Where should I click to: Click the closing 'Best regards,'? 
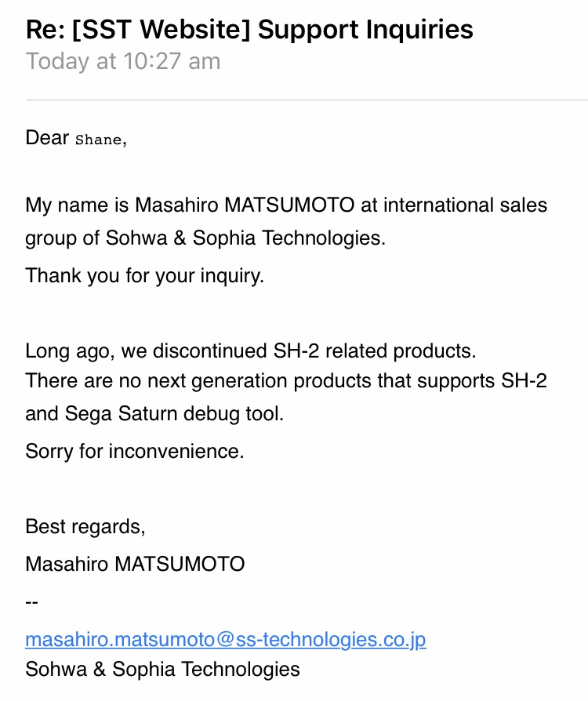tap(85, 527)
